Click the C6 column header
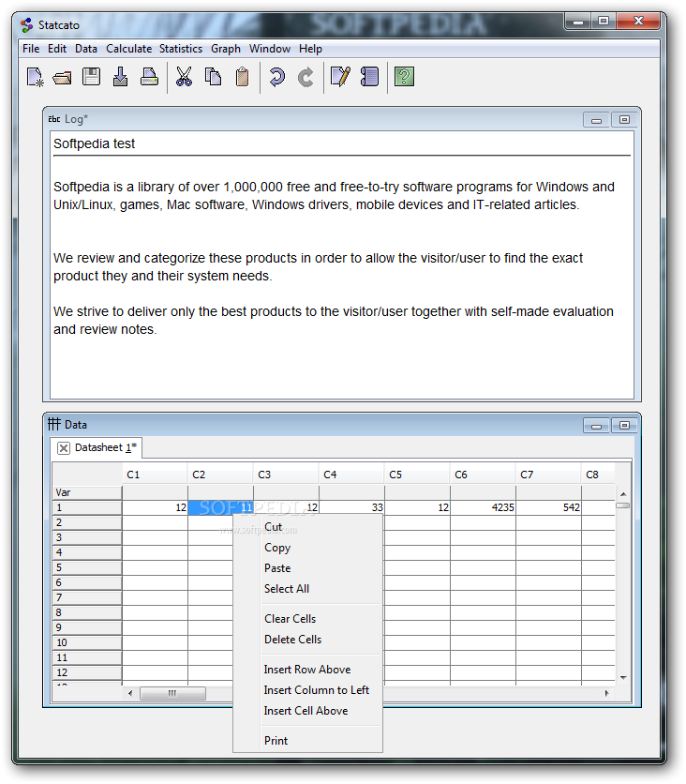 483,475
